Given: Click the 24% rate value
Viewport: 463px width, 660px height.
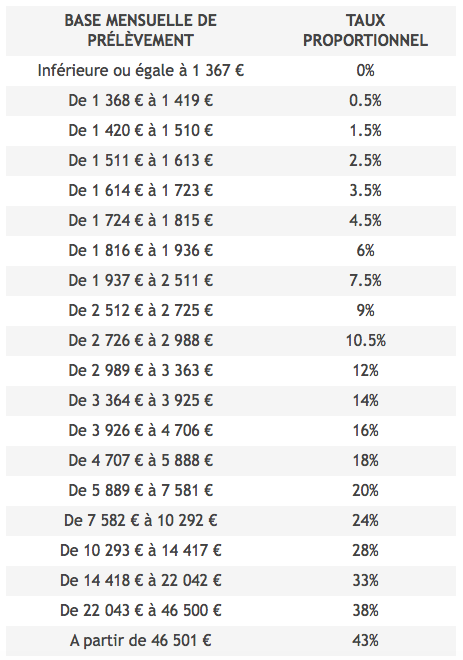Looking at the screenshot, I should point(365,521).
